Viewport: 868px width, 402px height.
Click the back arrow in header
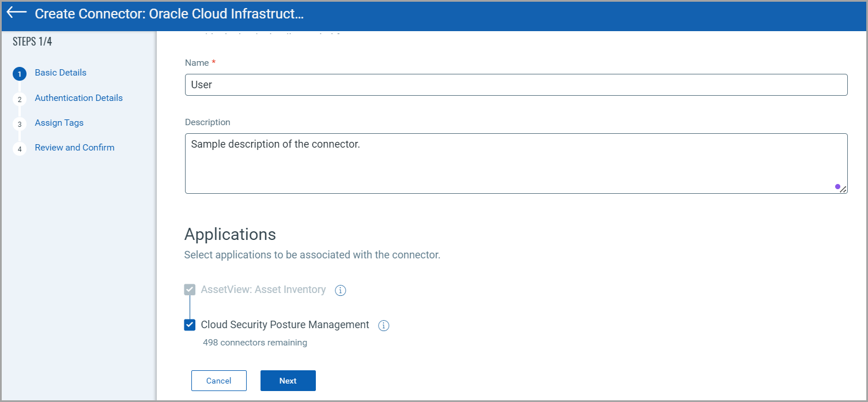pos(17,13)
